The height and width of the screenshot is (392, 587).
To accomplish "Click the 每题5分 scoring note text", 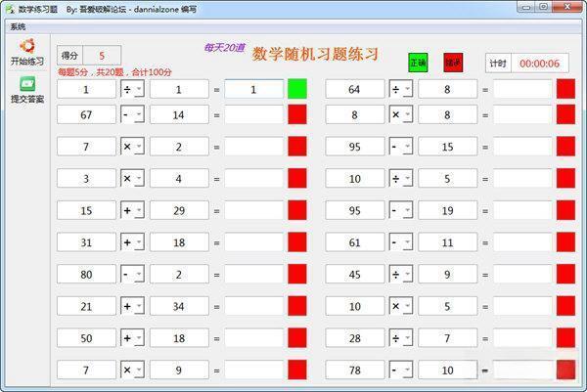I will (114, 72).
